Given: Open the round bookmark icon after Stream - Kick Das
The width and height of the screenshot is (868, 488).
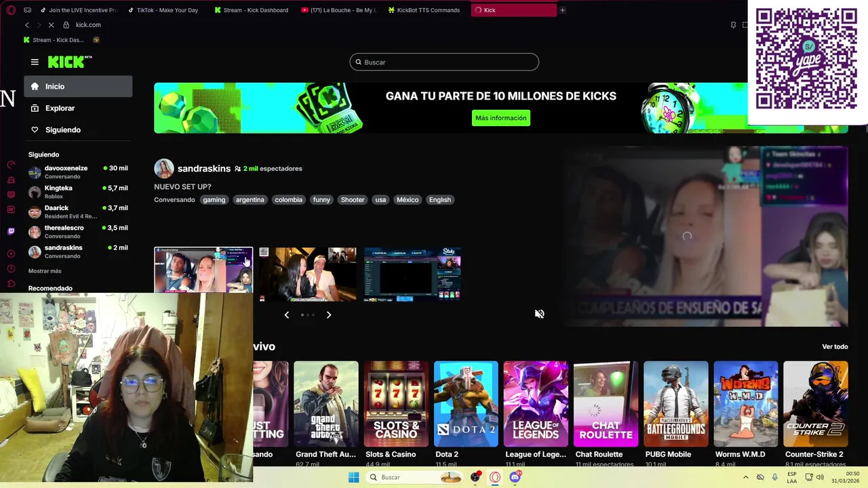Looking at the screenshot, I should pos(96,40).
